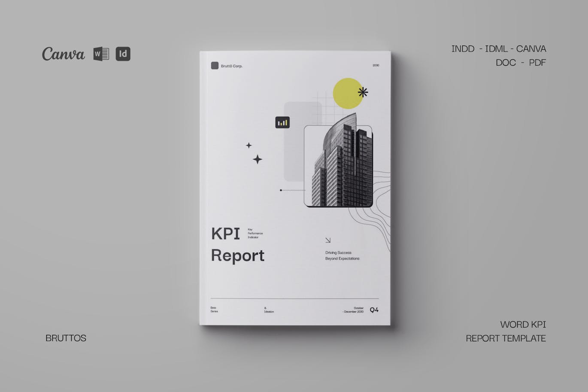Click the 2030 year on cover
This screenshot has height=392, width=588.
coord(376,65)
